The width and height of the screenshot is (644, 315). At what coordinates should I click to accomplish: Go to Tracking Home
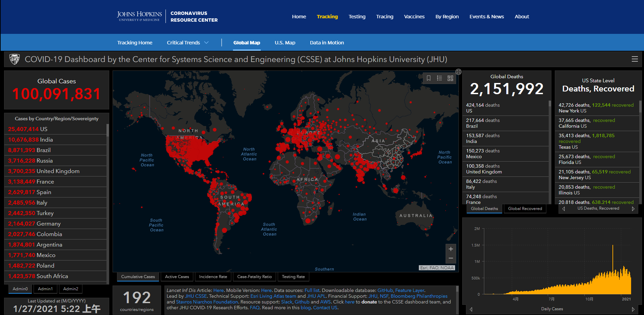pos(135,43)
